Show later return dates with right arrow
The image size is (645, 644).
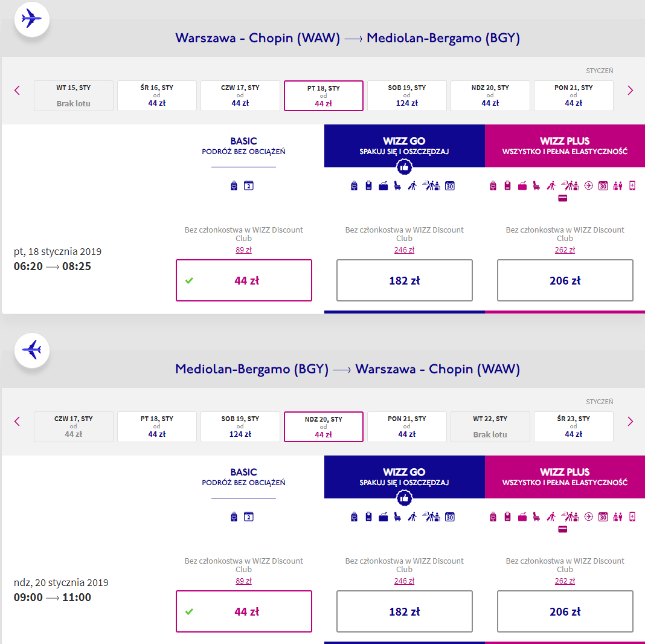[x=630, y=421]
